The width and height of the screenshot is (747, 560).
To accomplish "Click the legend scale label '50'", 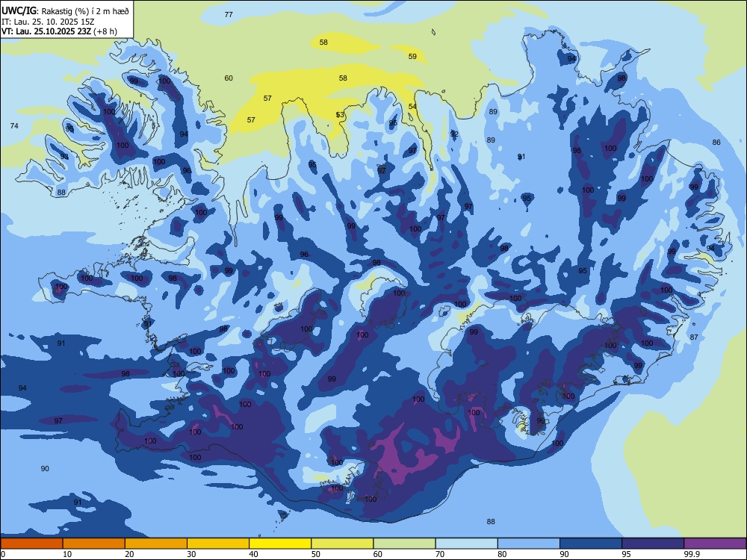I will click(316, 554).
